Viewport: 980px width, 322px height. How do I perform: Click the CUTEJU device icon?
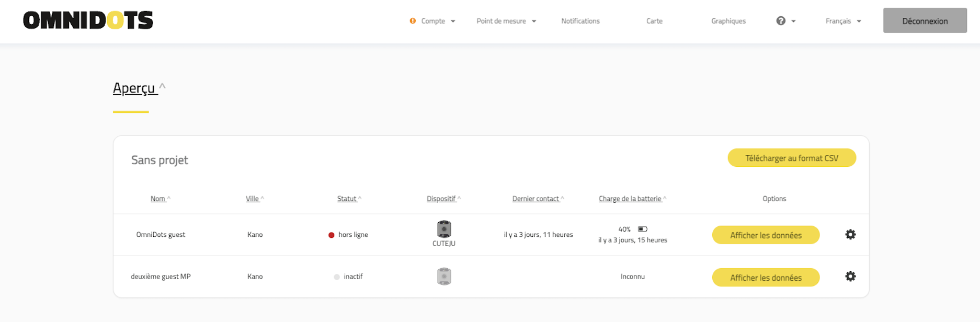pyautogui.click(x=444, y=229)
